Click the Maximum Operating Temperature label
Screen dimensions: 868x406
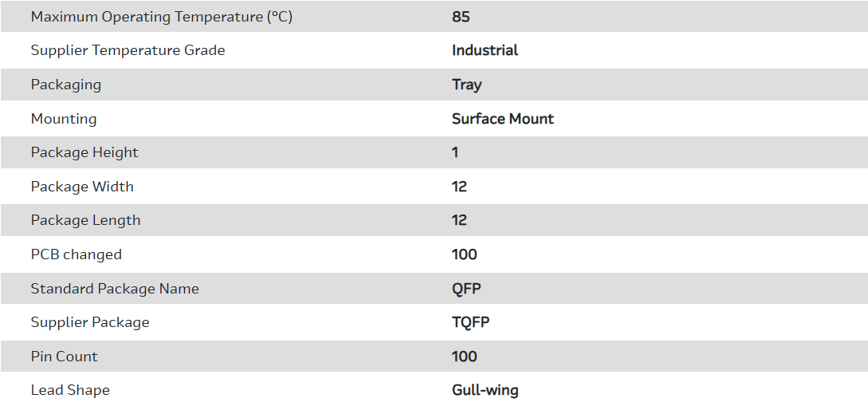click(x=162, y=17)
